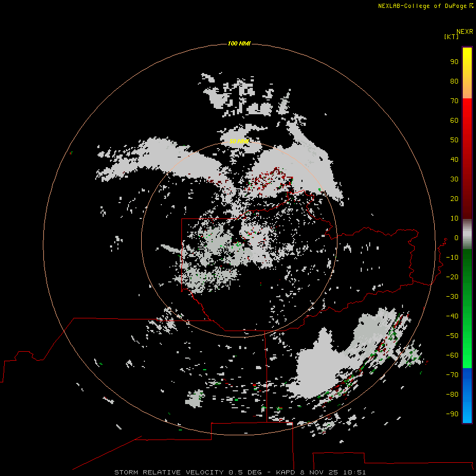This screenshot has height=476, width=476.
Task: Click the 80 value on velocity scale
Action: (x=454, y=81)
